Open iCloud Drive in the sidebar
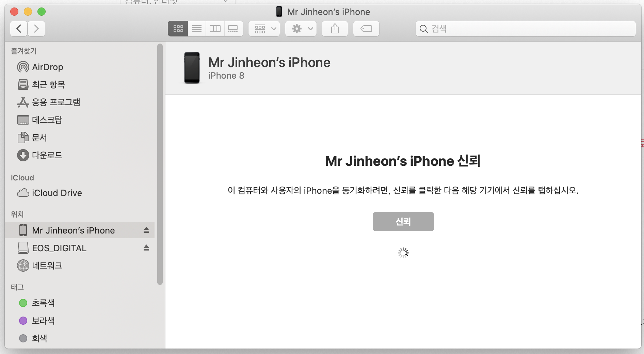This screenshot has width=644, height=354. 80,193
